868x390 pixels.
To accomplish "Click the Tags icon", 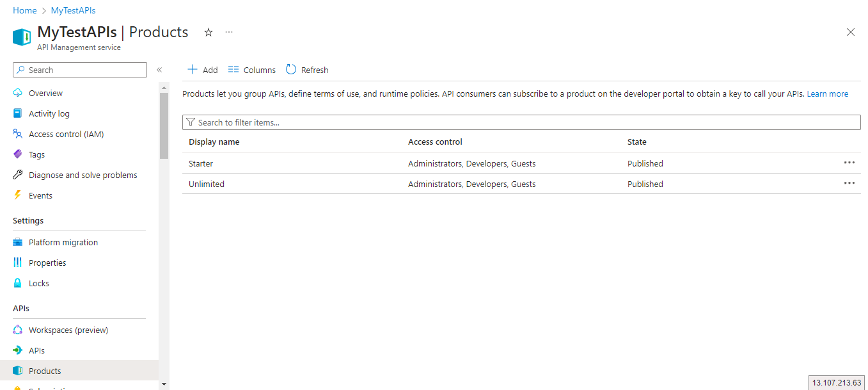I will pos(18,154).
